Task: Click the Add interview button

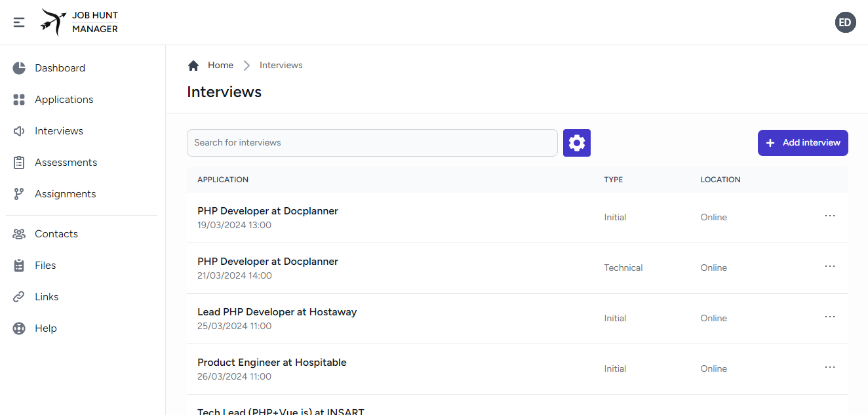Action: (803, 143)
